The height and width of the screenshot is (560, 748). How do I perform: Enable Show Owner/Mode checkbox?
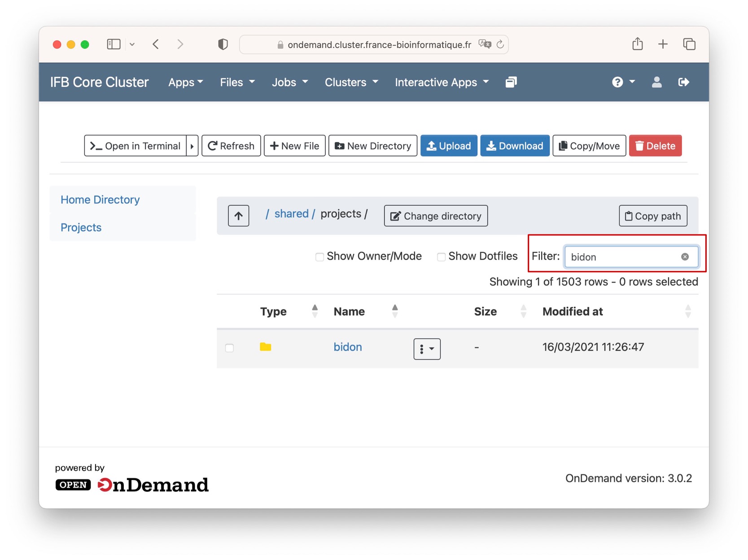coord(319,257)
